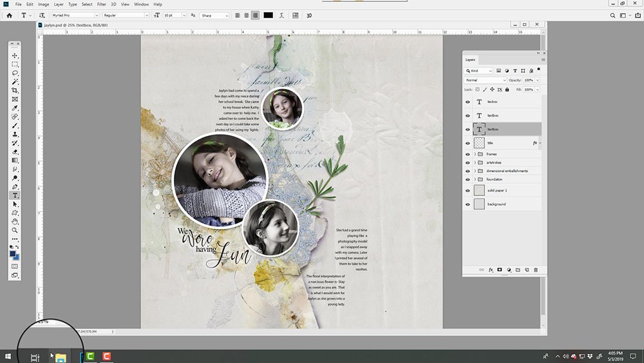This screenshot has height=363, width=644.
Task: Select the Path Selection tool
Action: pyautogui.click(x=15, y=204)
